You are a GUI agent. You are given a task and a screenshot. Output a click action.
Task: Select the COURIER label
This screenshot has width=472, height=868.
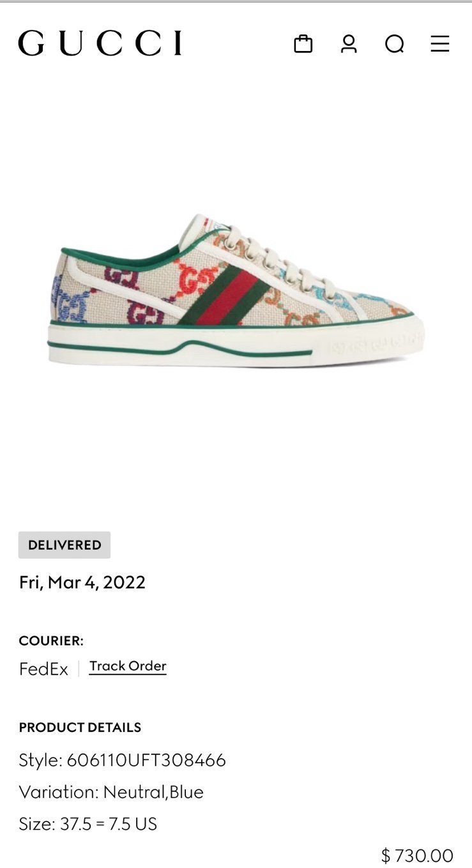(51, 641)
